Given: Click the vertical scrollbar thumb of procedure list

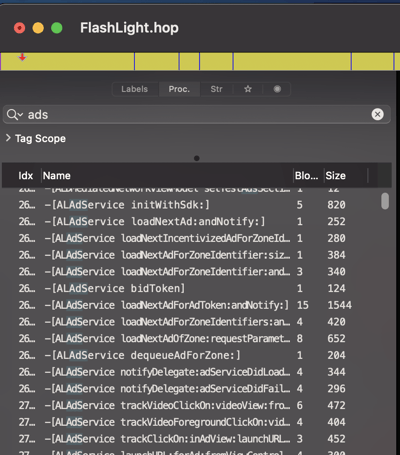Looking at the screenshot, I should (385, 201).
